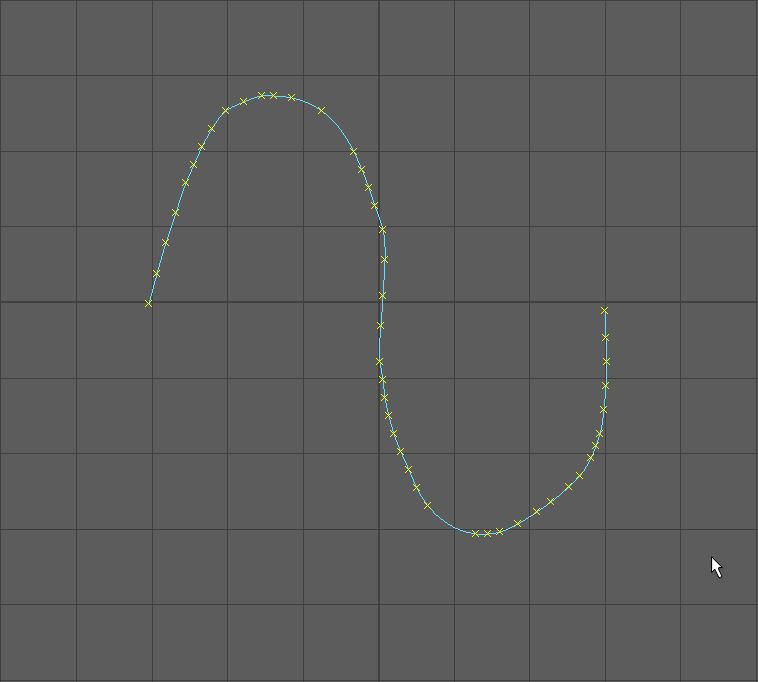Screen dimensions: 758x682
Task: Pick the isolated point right of the crest
Action: tap(321, 110)
